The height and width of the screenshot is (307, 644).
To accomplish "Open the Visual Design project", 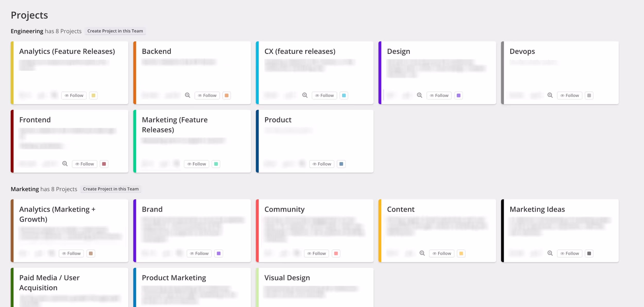I will (287, 278).
